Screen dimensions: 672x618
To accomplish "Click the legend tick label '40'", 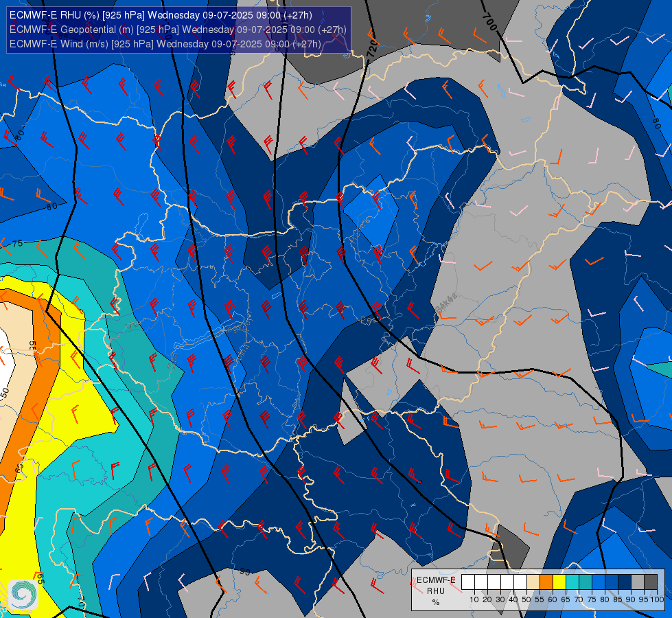I will pyautogui.click(x=513, y=599).
